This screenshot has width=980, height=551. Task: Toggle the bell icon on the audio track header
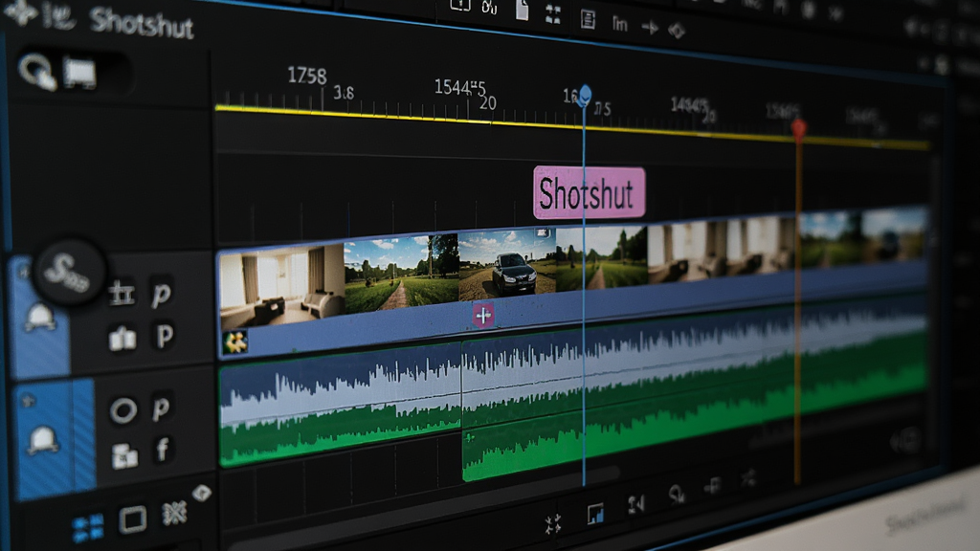coord(43,438)
